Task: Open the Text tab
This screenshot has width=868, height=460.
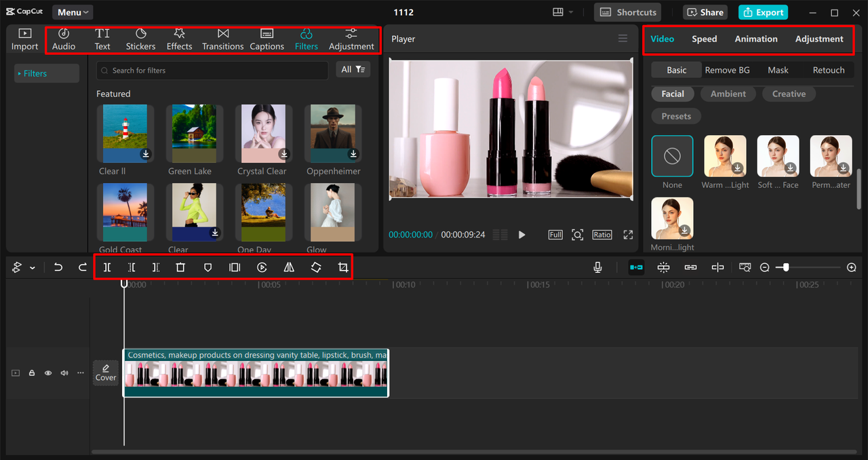Action: 102,39
